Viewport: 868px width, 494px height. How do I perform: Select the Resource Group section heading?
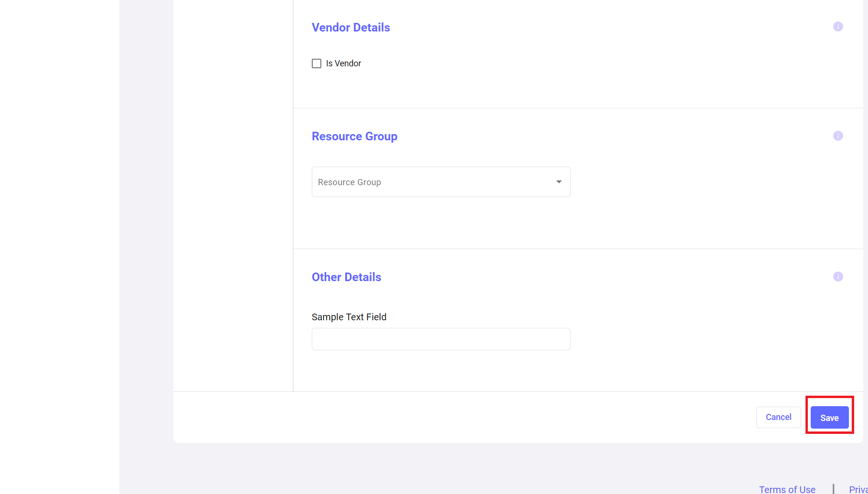tap(354, 137)
